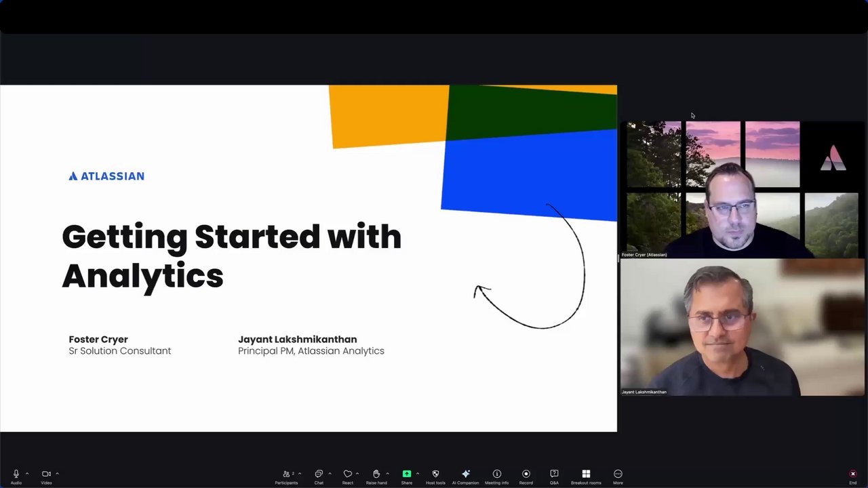Click 'Sr Solution Consultant' text
The height and width of the screenshot is (488, 868).
point(120,351)
